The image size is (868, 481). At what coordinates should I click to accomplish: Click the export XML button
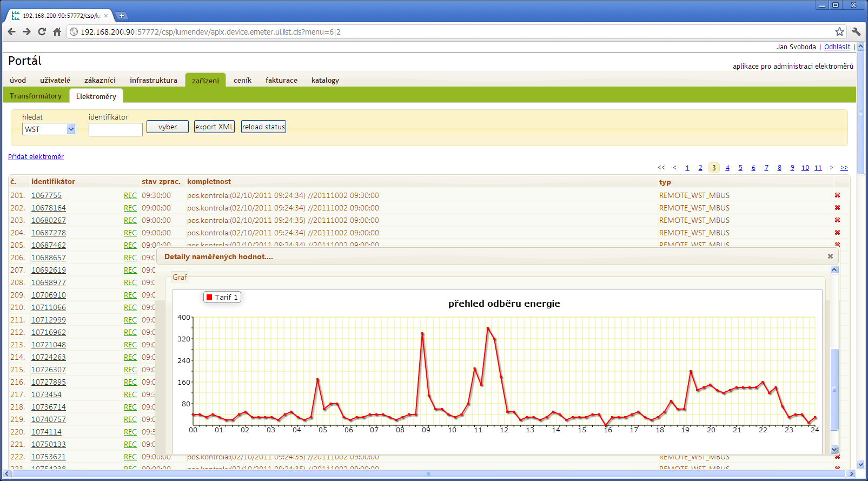pos(214,127)
